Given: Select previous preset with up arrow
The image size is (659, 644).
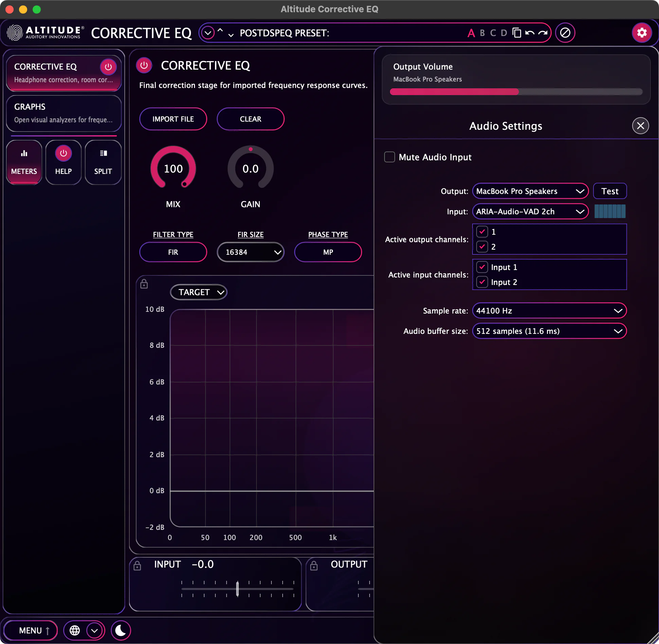Looking at the screenshot, I should pyautogui.click(x=220, y=30).
